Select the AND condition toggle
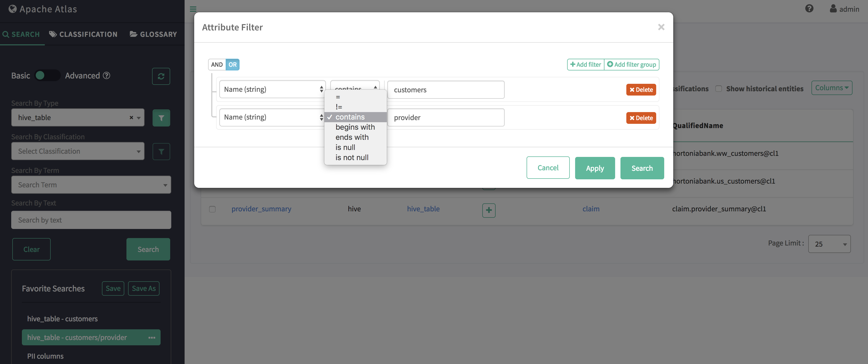The width and height of the screenshot is (868, 364). (217, 64)
